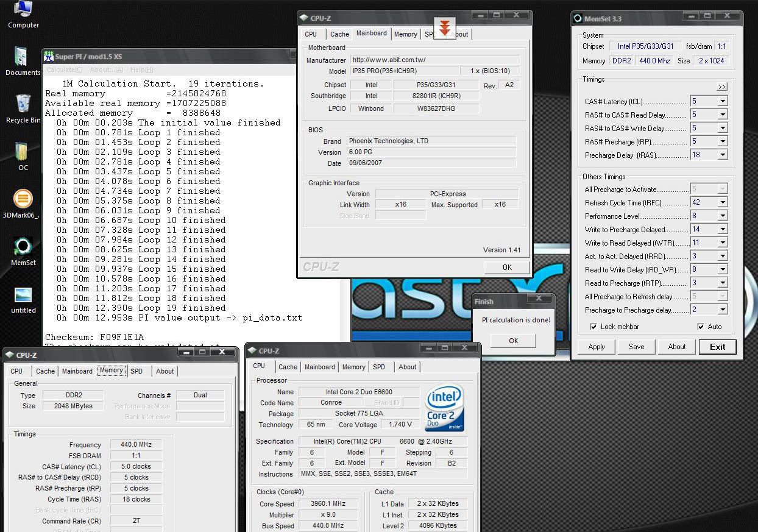The image size is (758, 532).
Task: Select Memory tab in processor CPU-Z window
Action: (353, 367)
